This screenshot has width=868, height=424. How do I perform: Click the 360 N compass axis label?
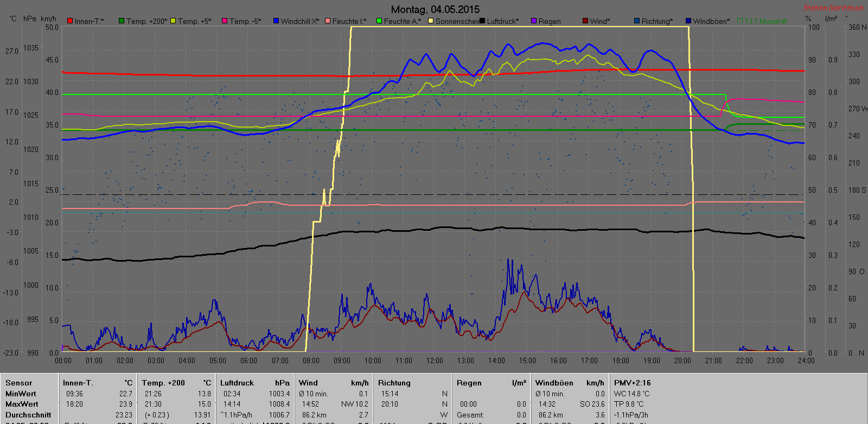[x=857, y=27]
